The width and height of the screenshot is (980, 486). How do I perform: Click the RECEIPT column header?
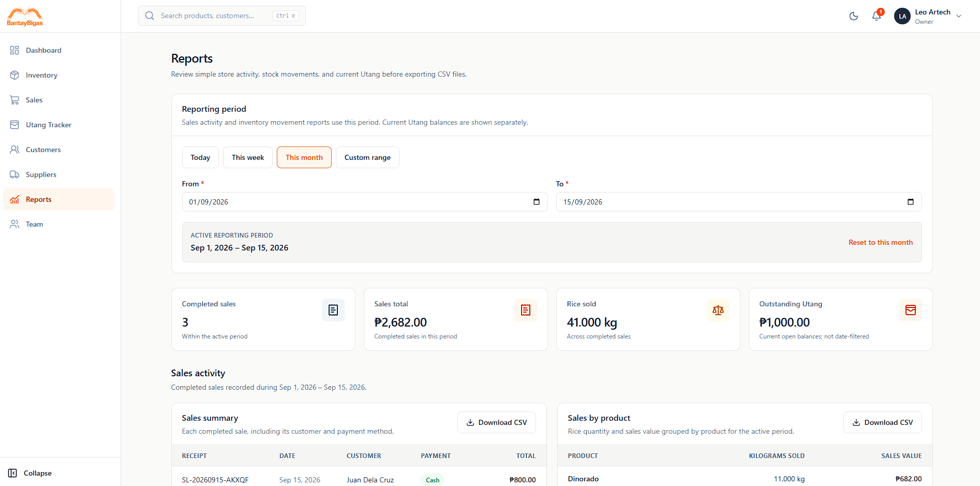click(195, 456)
